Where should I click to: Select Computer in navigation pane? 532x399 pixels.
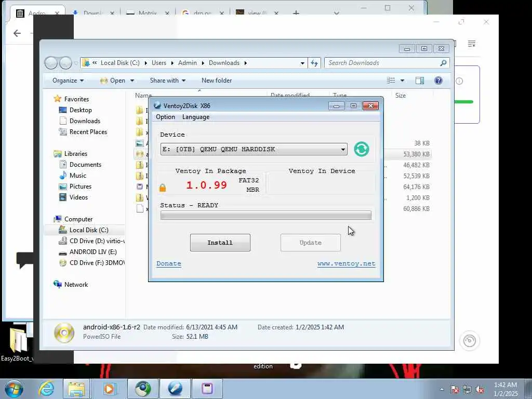78,219
